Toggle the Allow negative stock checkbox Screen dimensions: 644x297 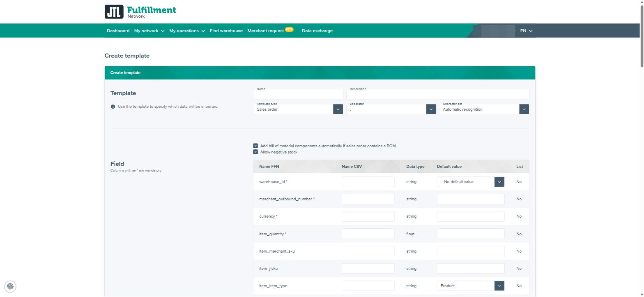coord(255,152)
